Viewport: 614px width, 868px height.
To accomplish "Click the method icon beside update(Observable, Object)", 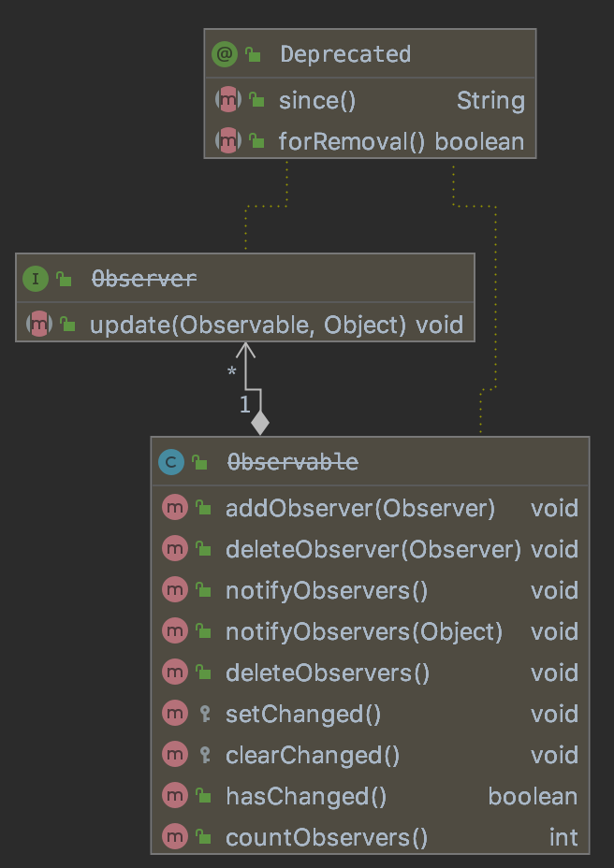I will click(39, 325).
